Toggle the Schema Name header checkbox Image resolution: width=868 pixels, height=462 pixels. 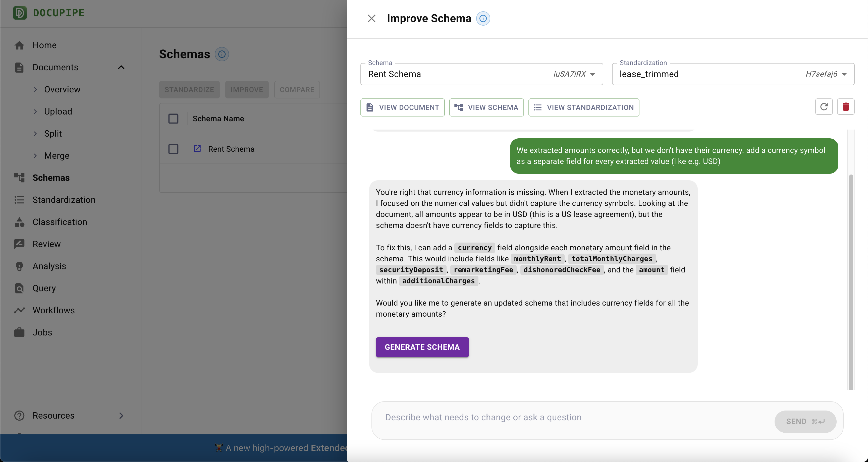pos(173,119)
